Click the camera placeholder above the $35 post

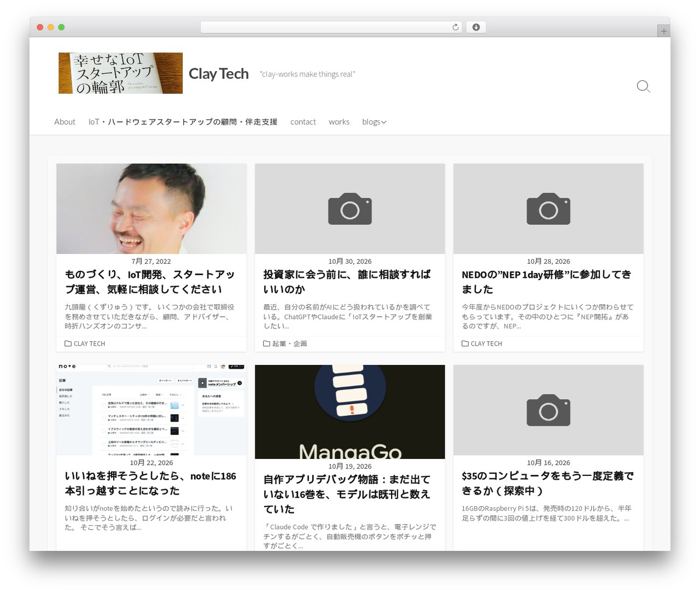[549, 410]
